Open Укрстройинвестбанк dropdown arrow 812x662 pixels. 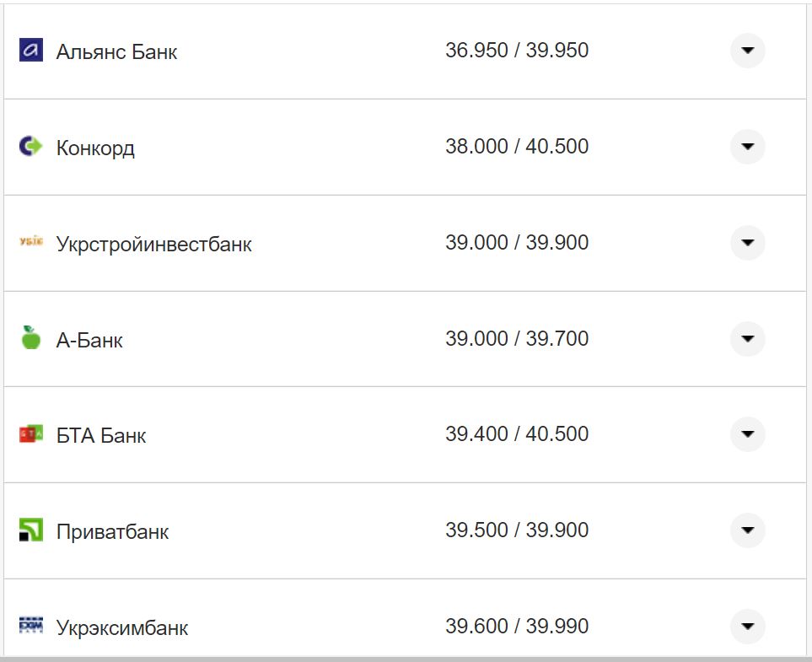coord(747,243)
